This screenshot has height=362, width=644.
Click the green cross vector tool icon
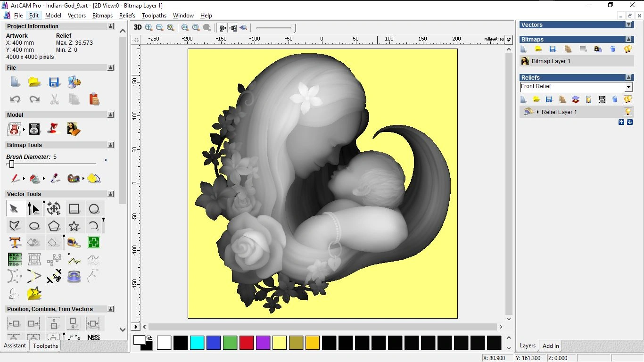pyautogui.click(x=94, y=243)
